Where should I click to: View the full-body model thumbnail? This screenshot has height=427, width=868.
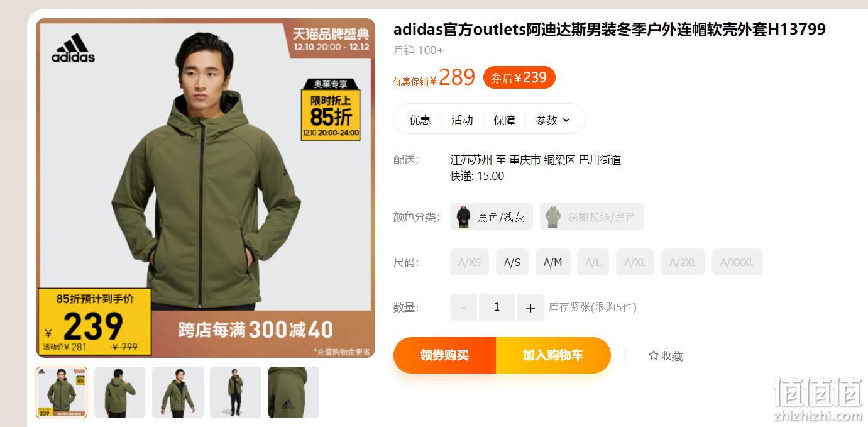(236, 392)
